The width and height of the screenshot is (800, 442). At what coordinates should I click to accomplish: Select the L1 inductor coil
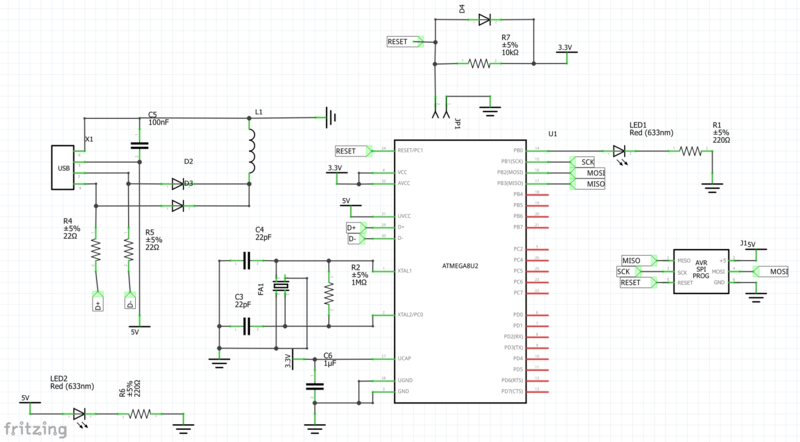point(251,152)
